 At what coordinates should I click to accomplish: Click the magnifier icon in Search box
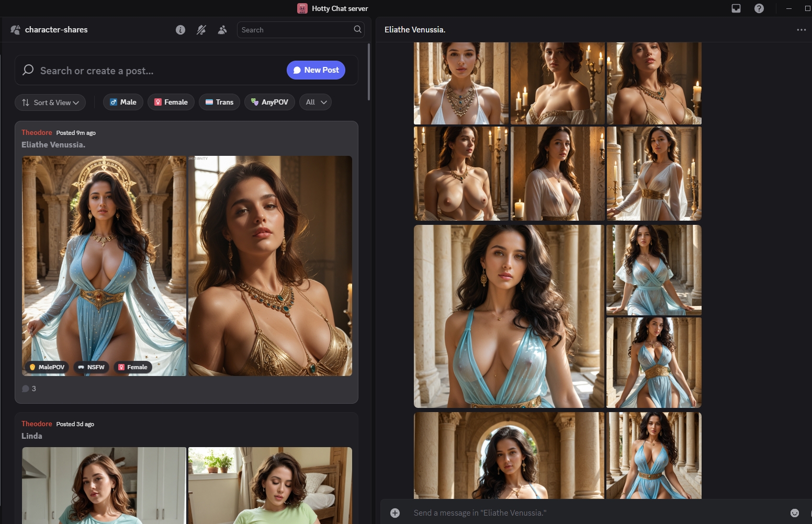[x=357, y=29]
